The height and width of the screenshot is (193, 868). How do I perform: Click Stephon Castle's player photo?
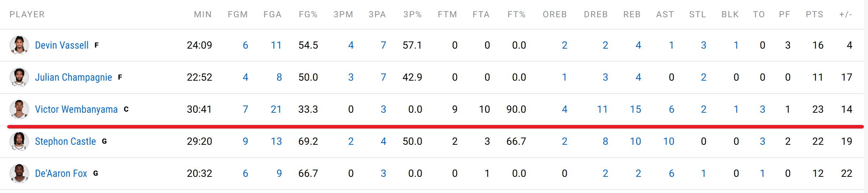coord(19,141)
